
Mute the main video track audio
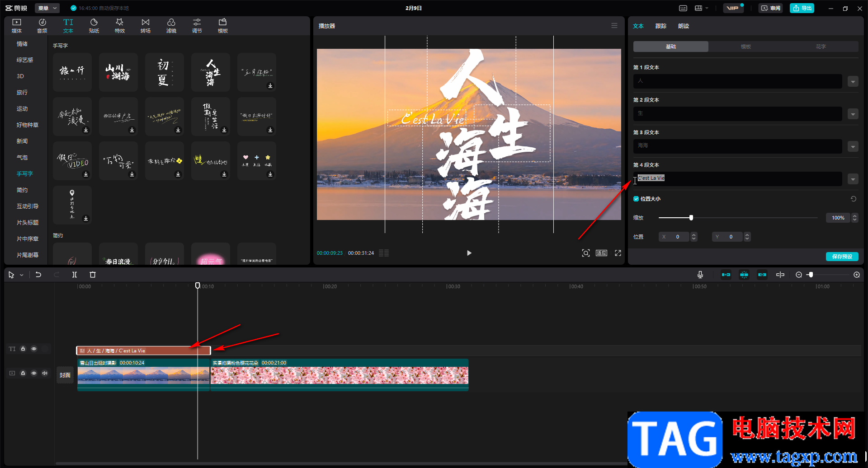(45, 373)
